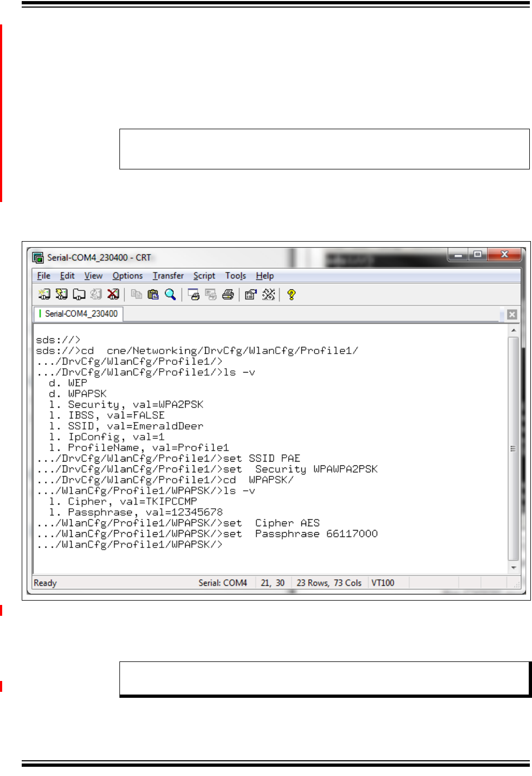Open the Options menu
Screen dimensions: 532x776
point(128,276)
